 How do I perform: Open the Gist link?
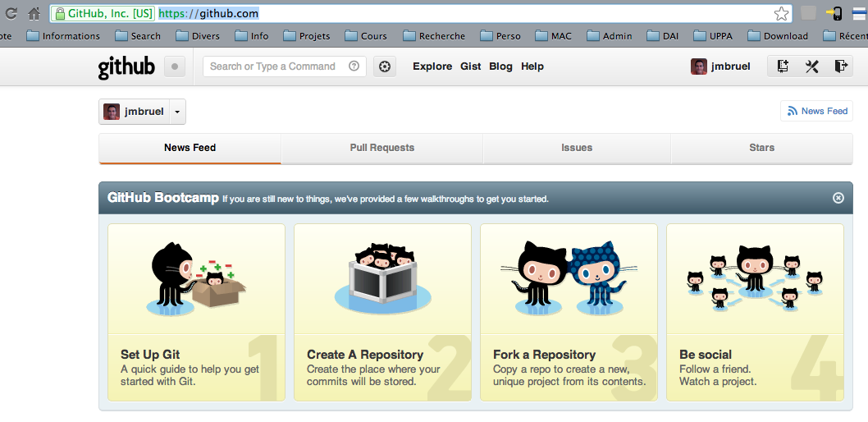point(471,67)
